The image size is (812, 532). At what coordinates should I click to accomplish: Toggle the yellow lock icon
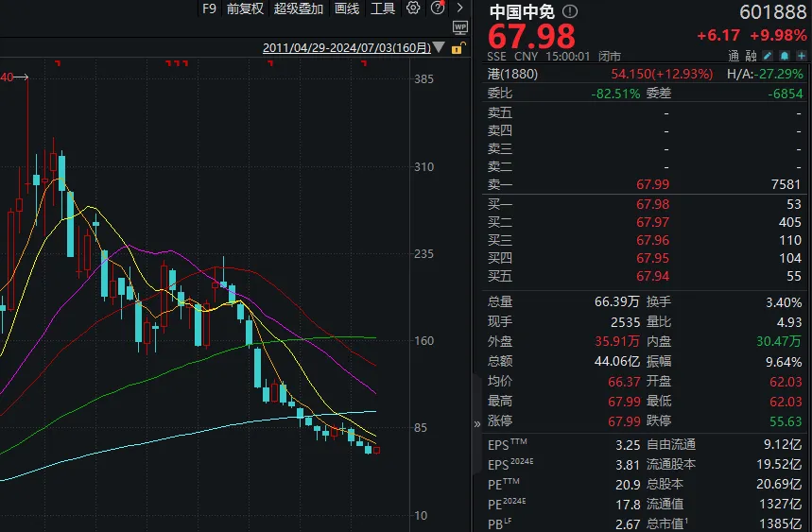click(x=458, y=48)
